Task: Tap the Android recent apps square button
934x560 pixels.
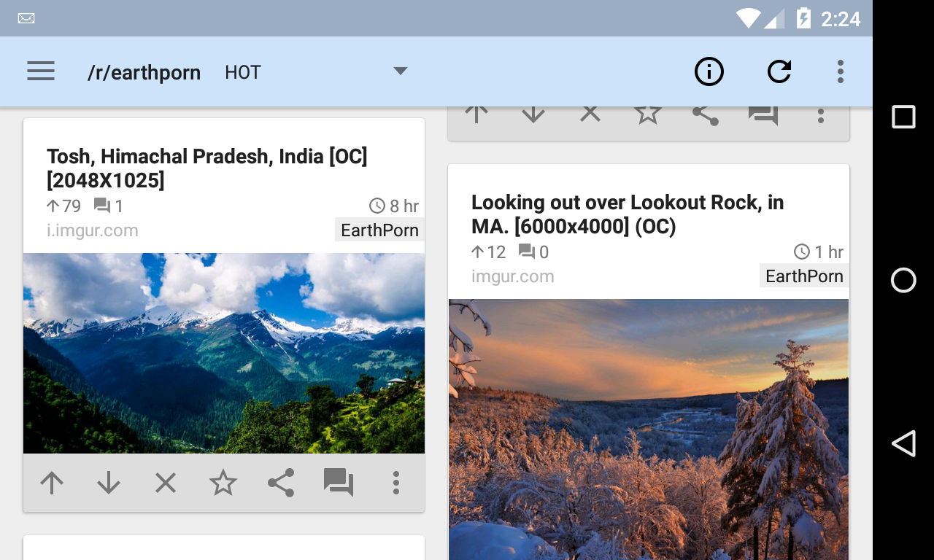Action: coord(903,117)
